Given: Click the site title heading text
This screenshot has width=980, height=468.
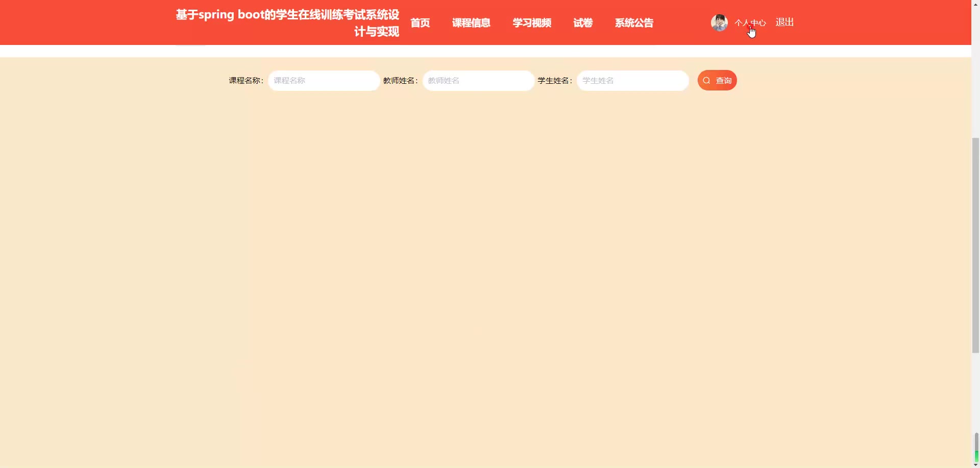Looking at the screenshot, I should pos(287,23).
